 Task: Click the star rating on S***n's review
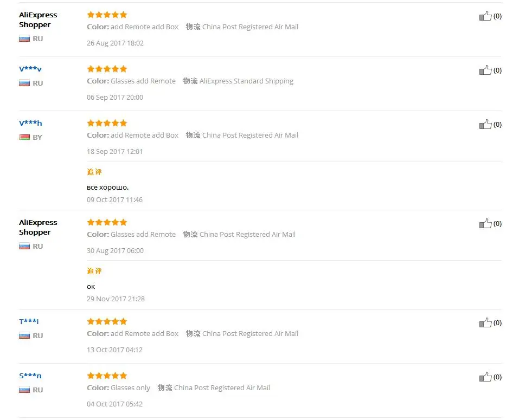(x=107, y=376)
